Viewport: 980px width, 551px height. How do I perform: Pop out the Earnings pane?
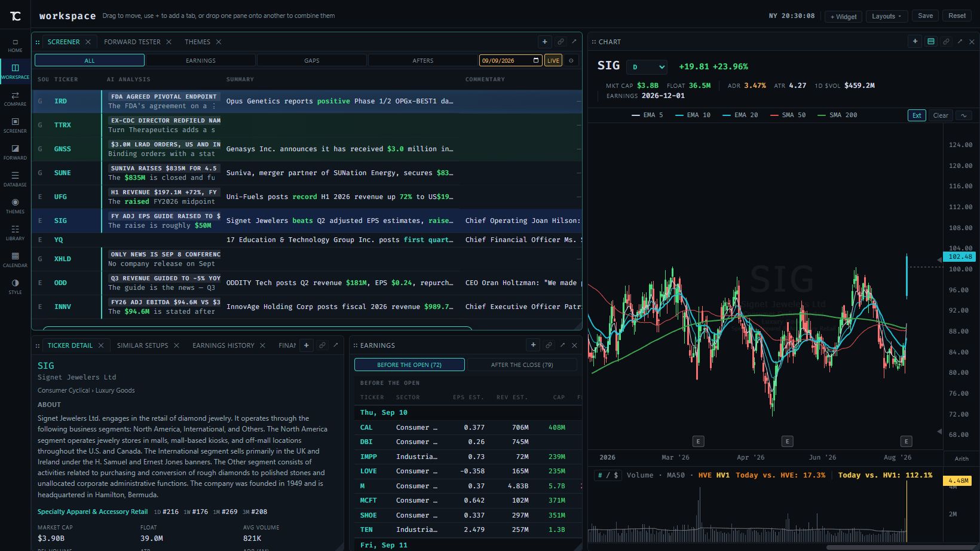pyautogui.click(x=562, y=345)
